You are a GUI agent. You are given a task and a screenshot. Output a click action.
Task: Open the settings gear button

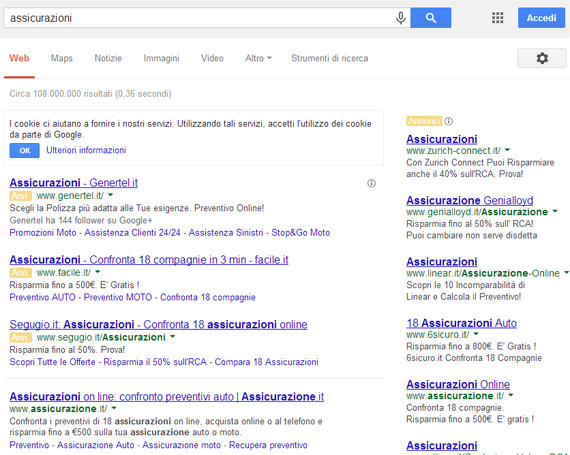pos(542,58)
